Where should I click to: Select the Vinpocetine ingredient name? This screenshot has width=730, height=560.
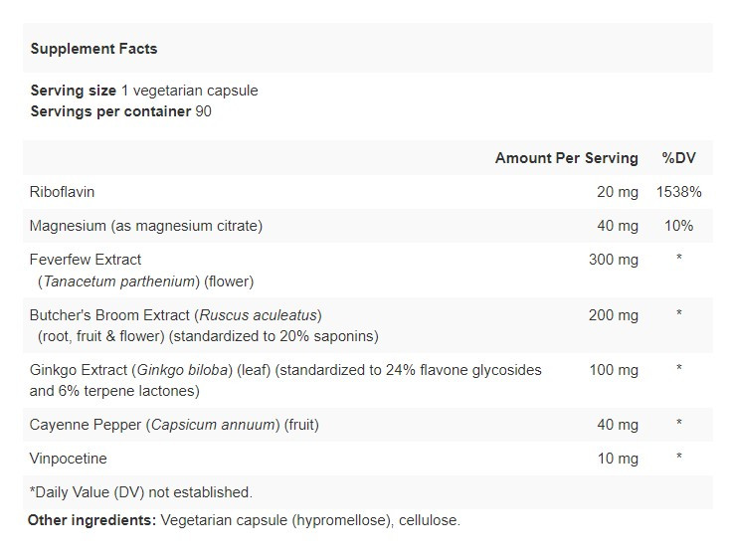point(68,459)
